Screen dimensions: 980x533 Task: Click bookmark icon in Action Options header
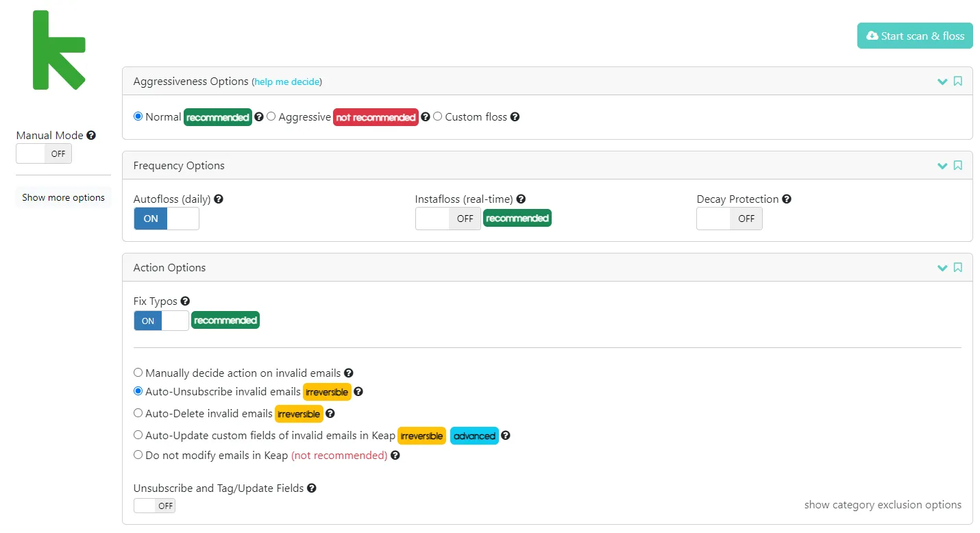coord(958,267)
